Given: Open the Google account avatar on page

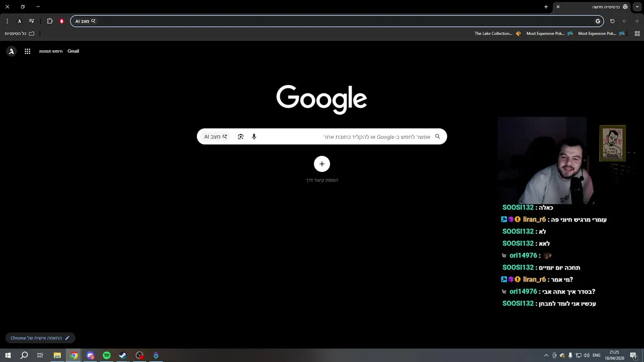Looking at the screenshot, I should click(x=12, y=51).
